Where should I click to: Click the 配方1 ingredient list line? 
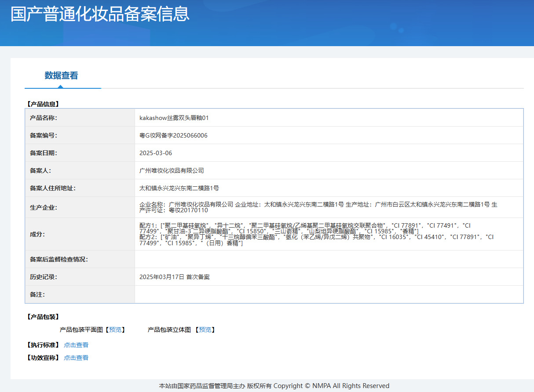click(304, 225)
